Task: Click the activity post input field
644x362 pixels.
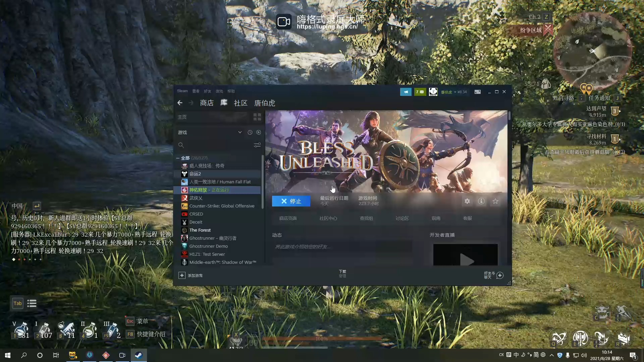Action: [x=342, y=247]
